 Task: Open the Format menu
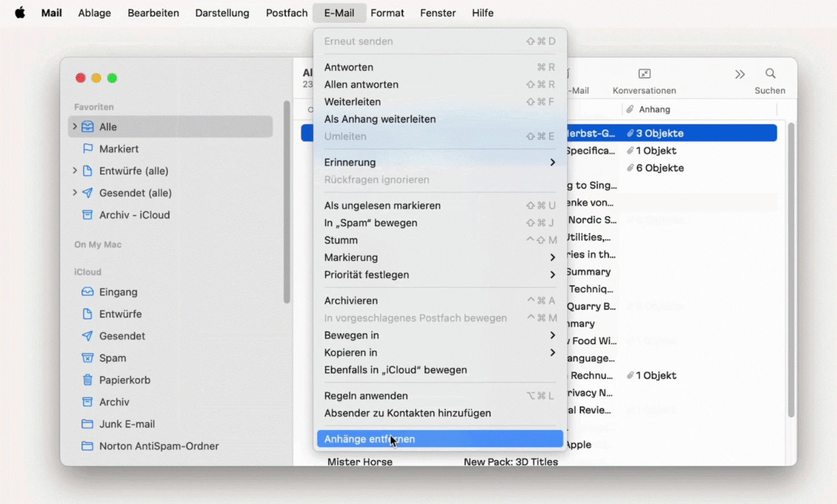coord(387,13)
